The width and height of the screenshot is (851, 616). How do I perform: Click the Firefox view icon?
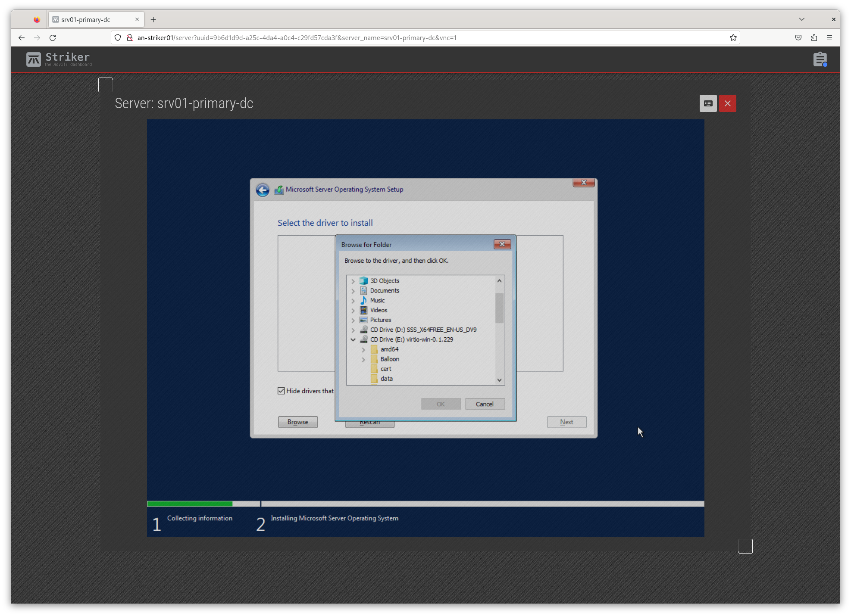(37, 19)
